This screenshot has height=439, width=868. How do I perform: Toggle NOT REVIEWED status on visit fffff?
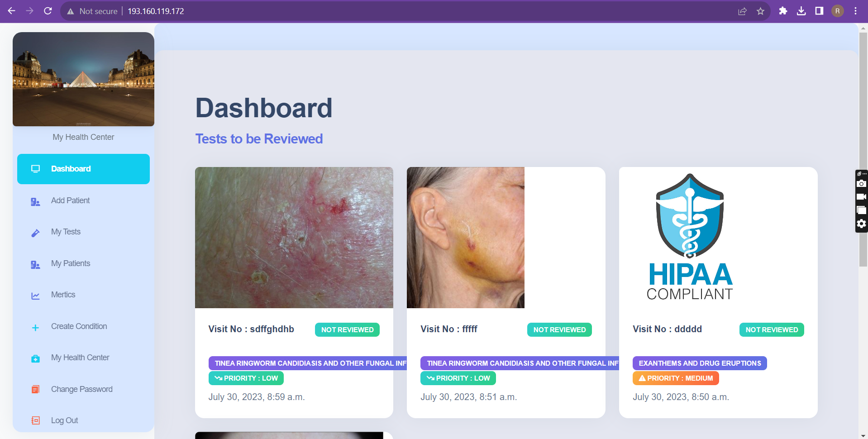coord(559,329)
